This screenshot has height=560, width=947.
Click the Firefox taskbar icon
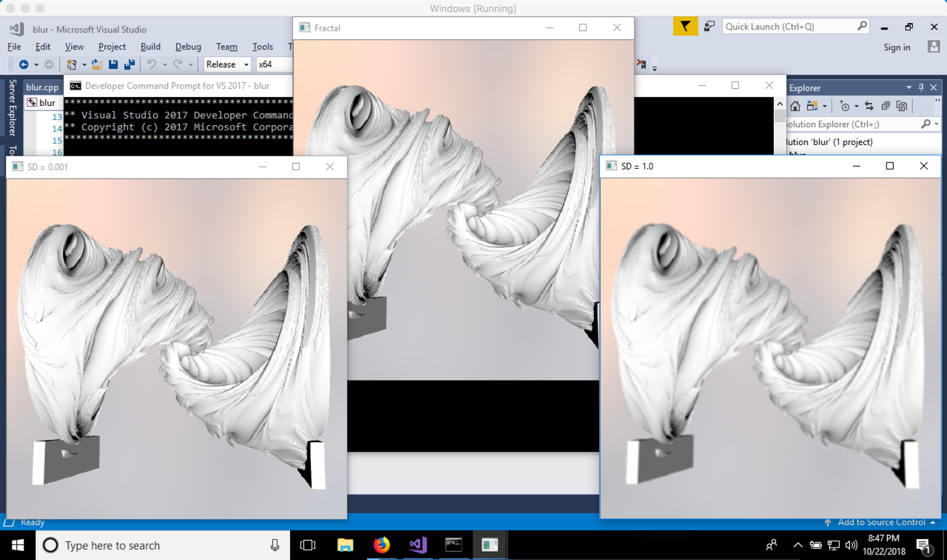(x=382, y=545)
